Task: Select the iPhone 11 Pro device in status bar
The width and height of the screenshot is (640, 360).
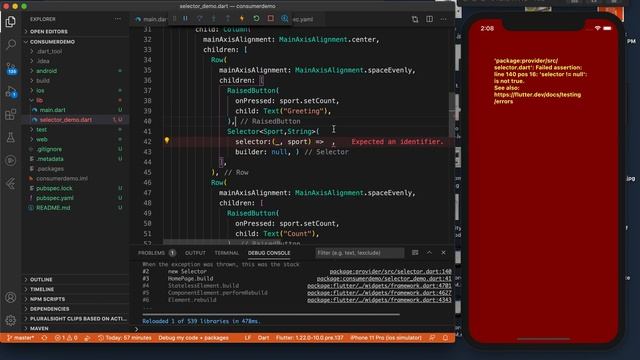Action: pyautogui.click(x=386, y=338)
